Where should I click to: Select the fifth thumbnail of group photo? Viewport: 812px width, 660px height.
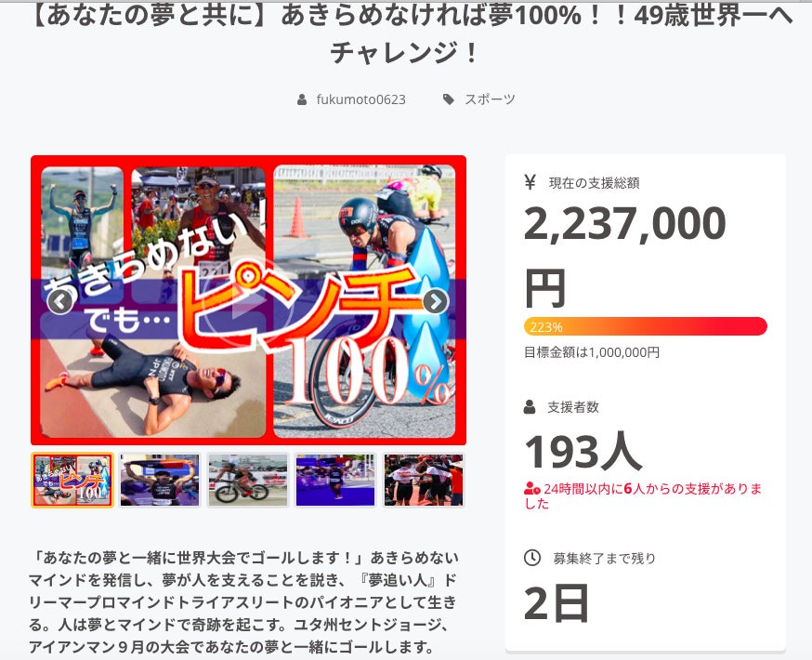424,480
